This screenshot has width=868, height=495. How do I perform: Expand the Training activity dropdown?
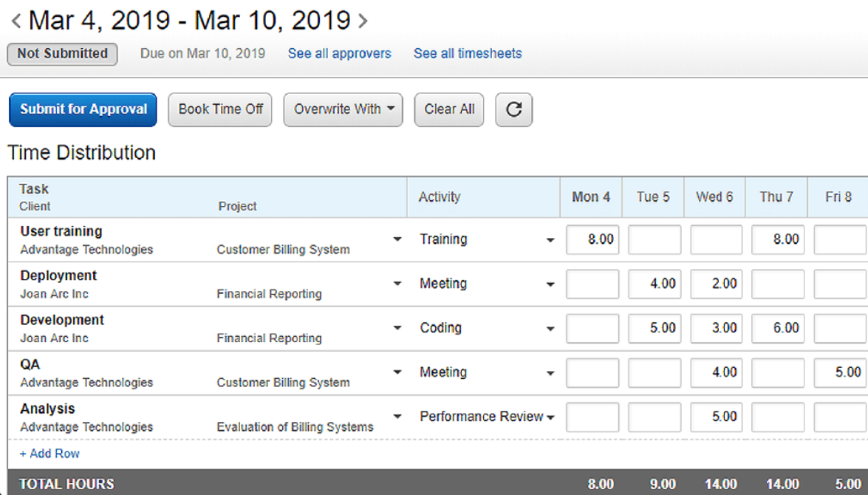550,240
